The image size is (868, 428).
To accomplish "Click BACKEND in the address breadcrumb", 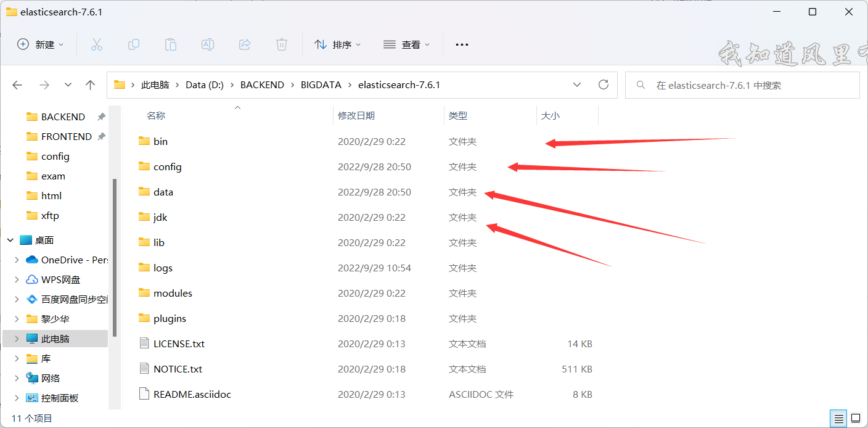I will (x=262, y=85).
